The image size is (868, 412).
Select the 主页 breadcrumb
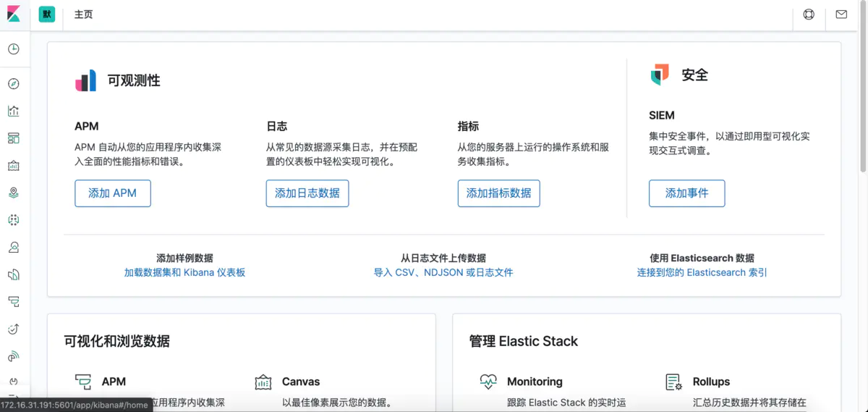tap(84, 14)
